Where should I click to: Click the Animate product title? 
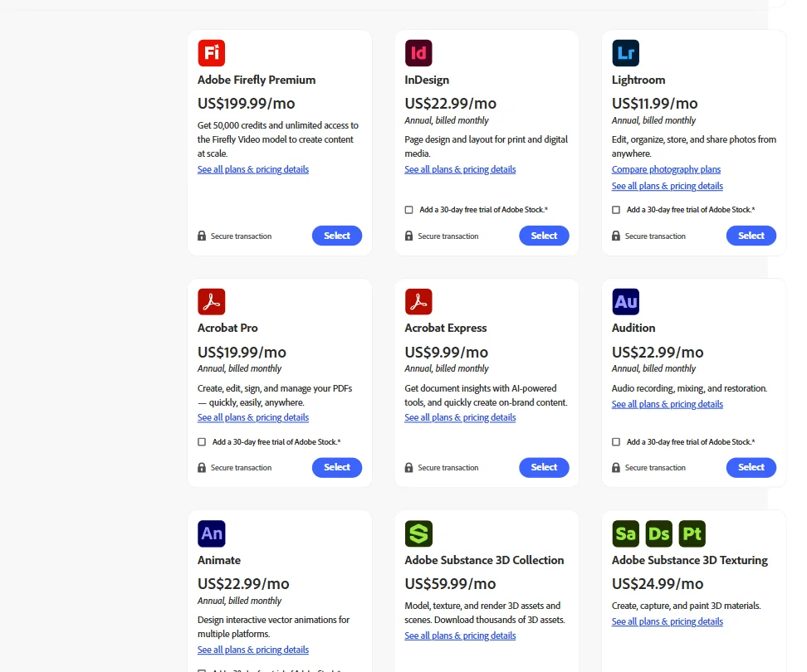point(219,560)
